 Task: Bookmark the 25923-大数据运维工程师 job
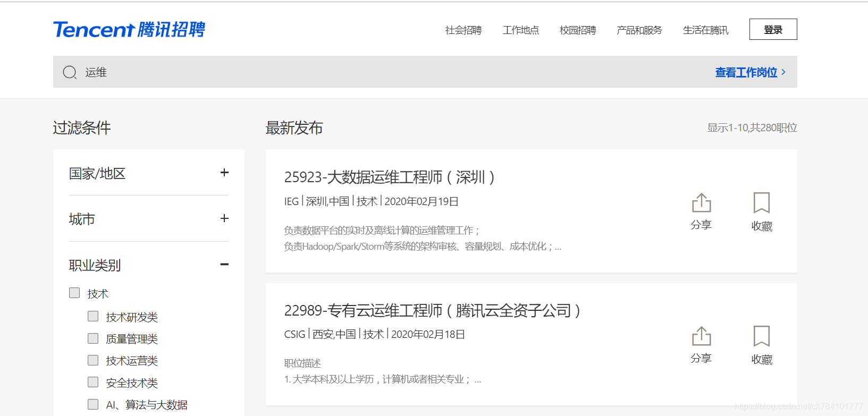[x=762, y=211]
